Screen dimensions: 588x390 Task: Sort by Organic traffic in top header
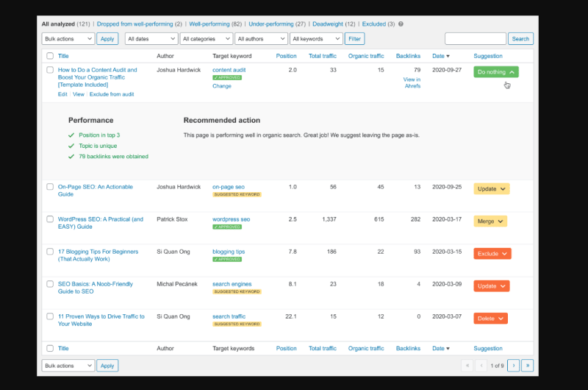(366, 56)
